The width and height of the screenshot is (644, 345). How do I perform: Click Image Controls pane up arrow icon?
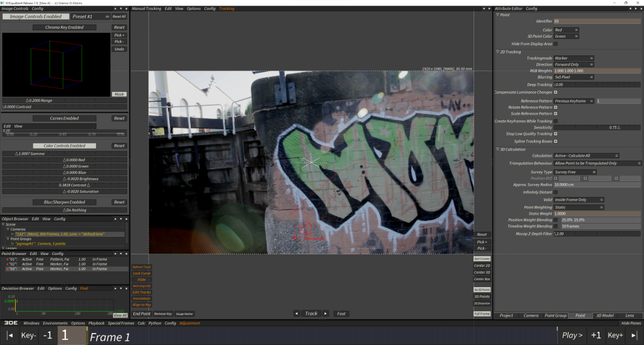(x=115, y=8)
